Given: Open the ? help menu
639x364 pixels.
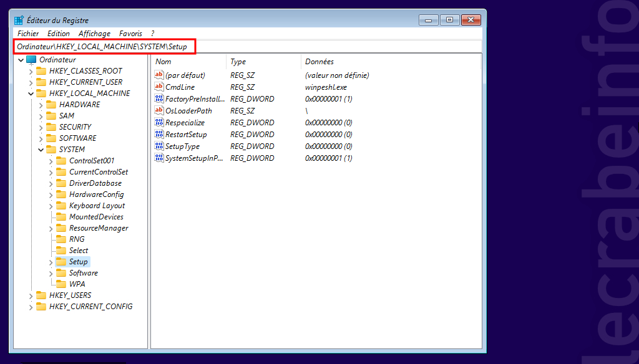Looking at the screenshot, I should point(152,34).
